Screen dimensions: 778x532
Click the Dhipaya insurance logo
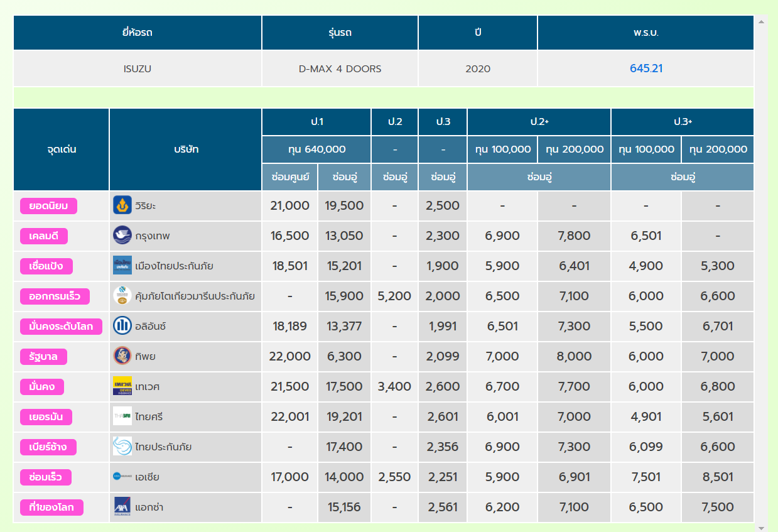[x=122, y=356]
